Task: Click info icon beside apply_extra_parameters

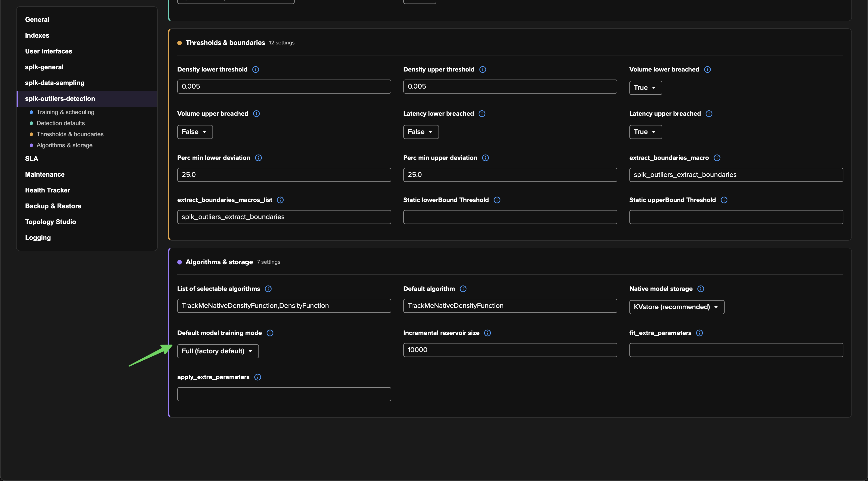Action: (x=258, y=377)
